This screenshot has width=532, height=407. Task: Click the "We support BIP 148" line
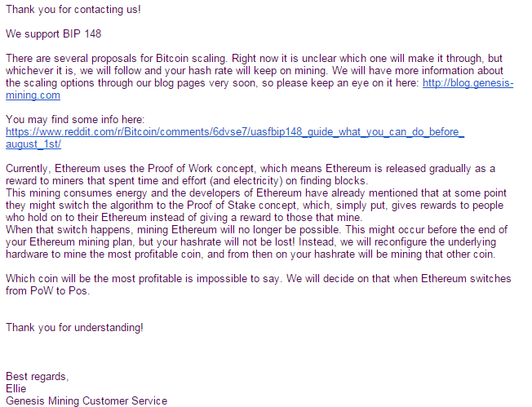(54, 34)
